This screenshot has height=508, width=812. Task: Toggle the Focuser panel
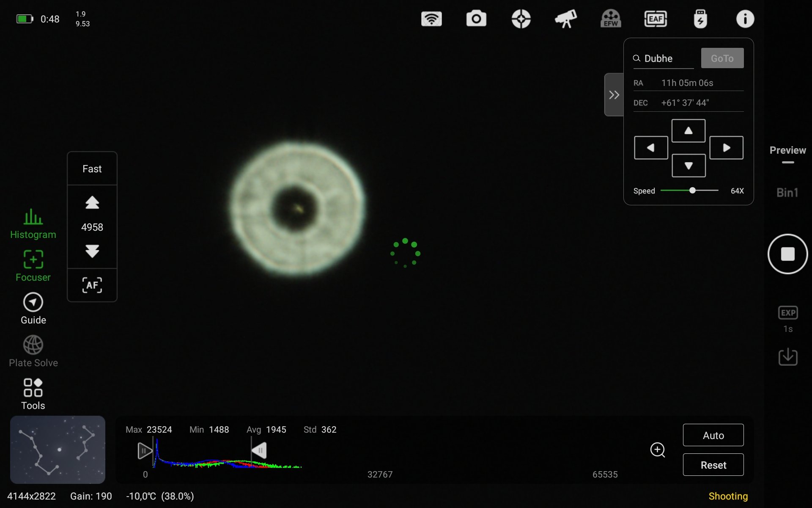(x=33, y=266)
